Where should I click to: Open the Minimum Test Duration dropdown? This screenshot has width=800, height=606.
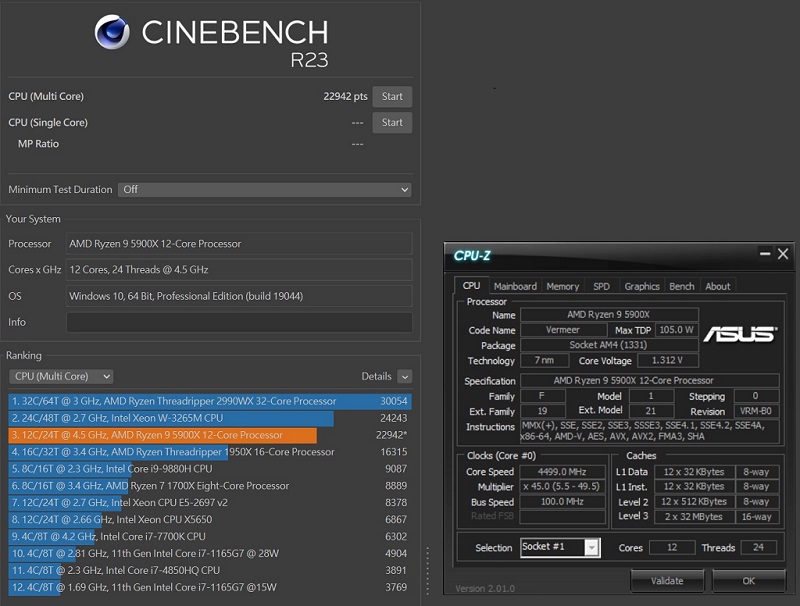265,189
